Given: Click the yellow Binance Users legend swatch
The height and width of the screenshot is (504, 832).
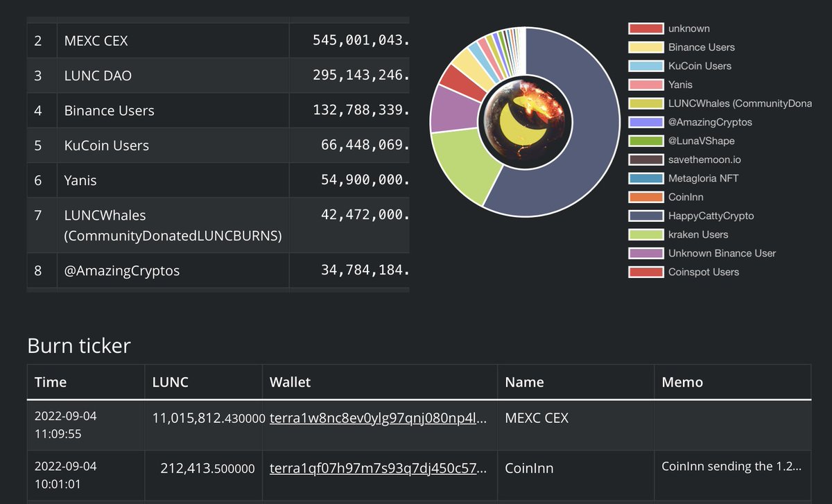Looking at the screenshot, I should pos(645,47).
